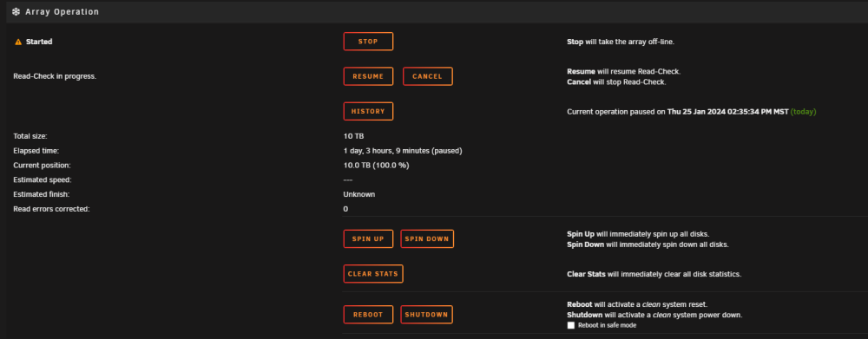Reboot the system
Image resolution: width=868 pixels, height=339 pixels.
pyautogui.click(x=368, y=315)
